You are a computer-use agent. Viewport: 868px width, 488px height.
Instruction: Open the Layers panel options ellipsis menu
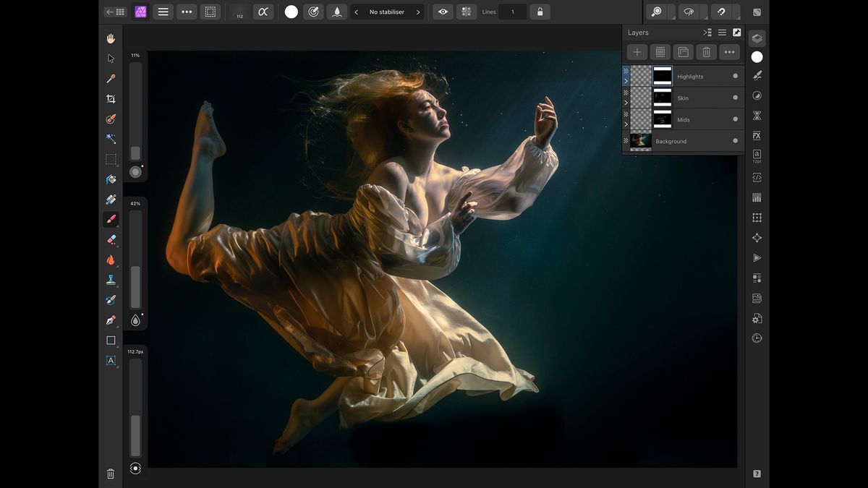[729, 51]
